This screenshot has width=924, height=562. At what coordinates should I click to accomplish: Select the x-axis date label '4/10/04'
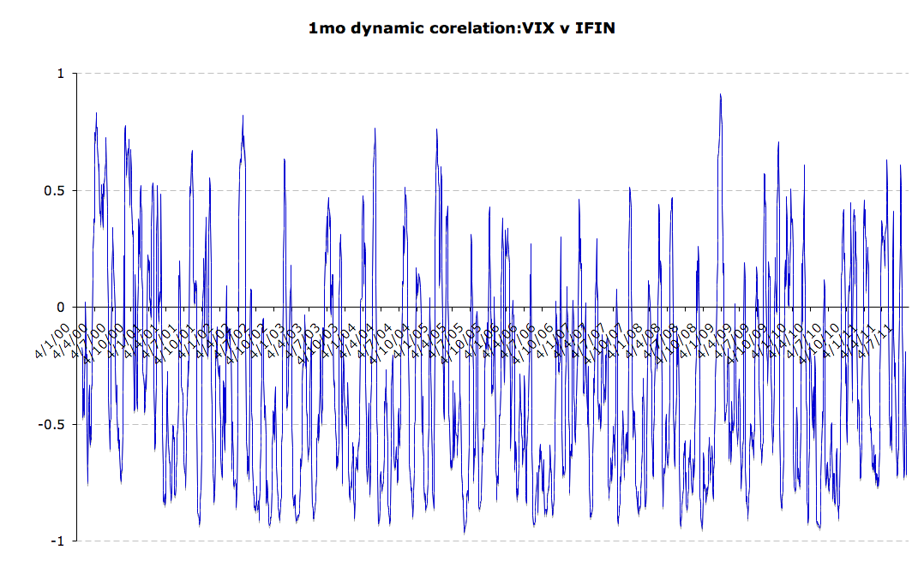tap(391, 343)
